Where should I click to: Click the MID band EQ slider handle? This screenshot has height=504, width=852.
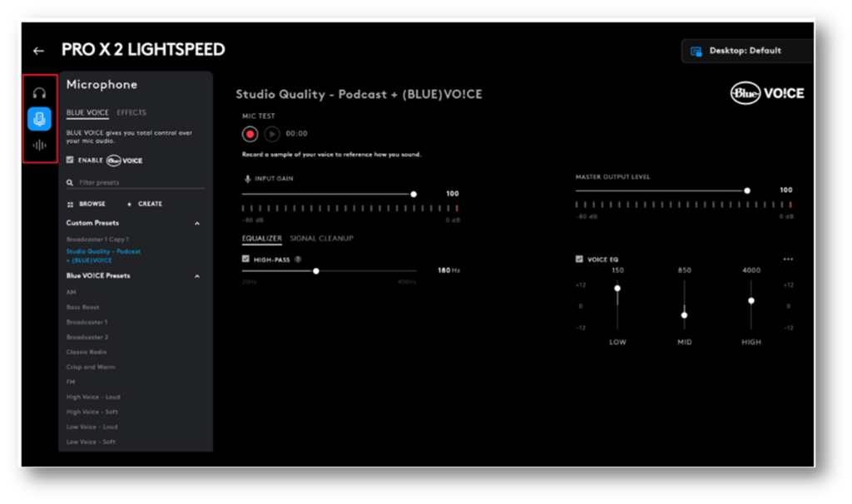[x=684, y=315]
